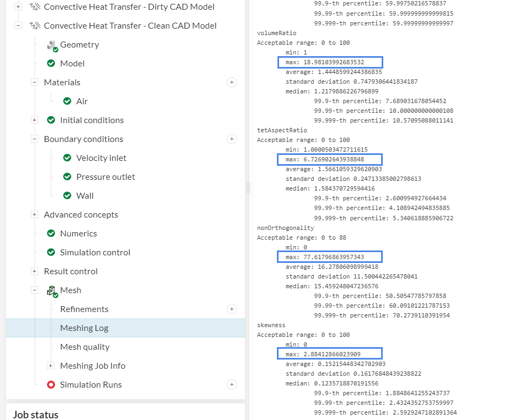Image resolution: width=522 pixels, height=420 pixels.
Task: Click the nonOrthogonality heading in log
Action: click(286, 228)
